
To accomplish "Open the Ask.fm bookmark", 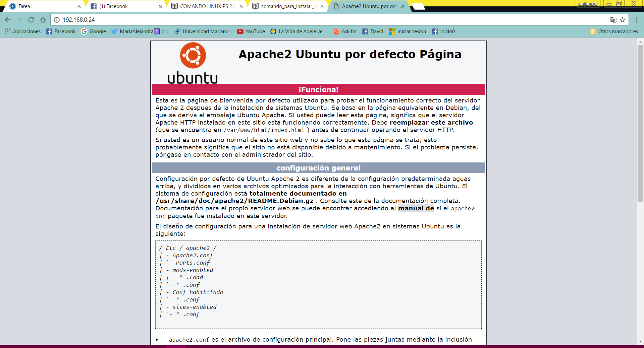I will (345, 31).
